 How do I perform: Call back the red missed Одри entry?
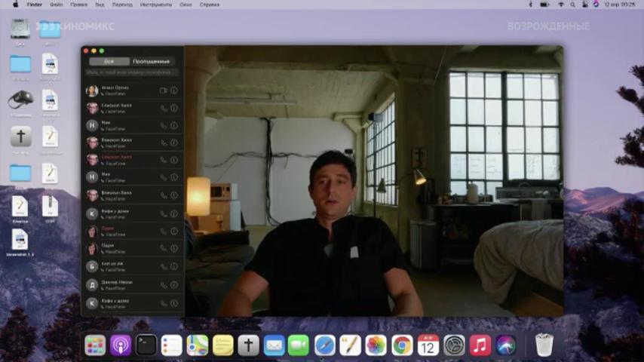[164, 232]
